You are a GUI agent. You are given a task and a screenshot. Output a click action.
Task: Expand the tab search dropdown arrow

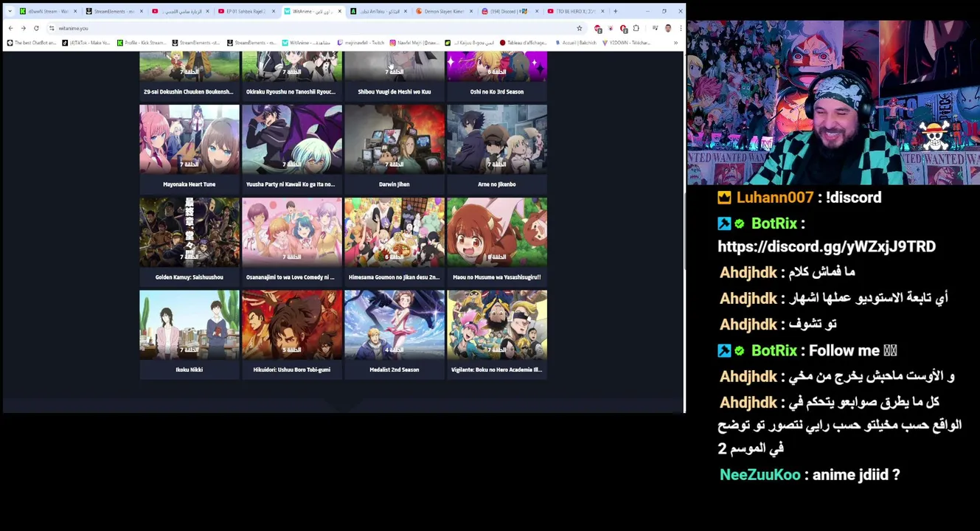point(10,11)
